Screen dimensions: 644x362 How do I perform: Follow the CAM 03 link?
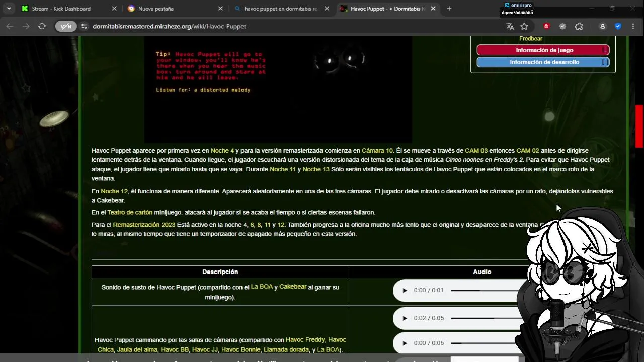tap(476, 151)
